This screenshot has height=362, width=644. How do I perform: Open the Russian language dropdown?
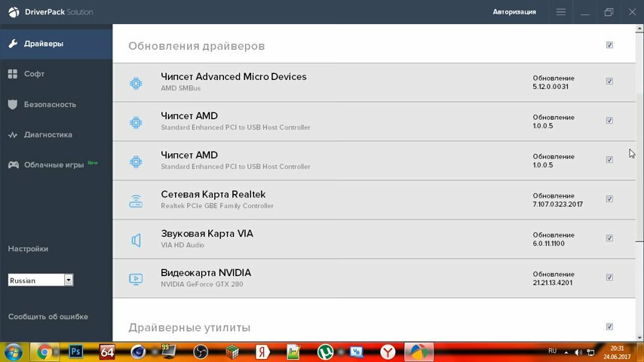tap(40, 281)
